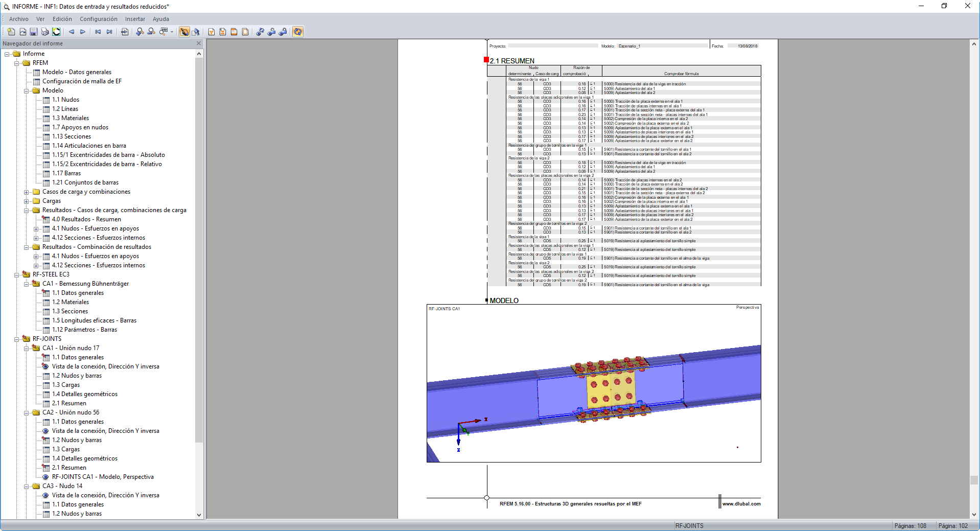The width and height of the screenshot is (980, 531).
Task: Jump to the first page icon
Action: [98, 32]
